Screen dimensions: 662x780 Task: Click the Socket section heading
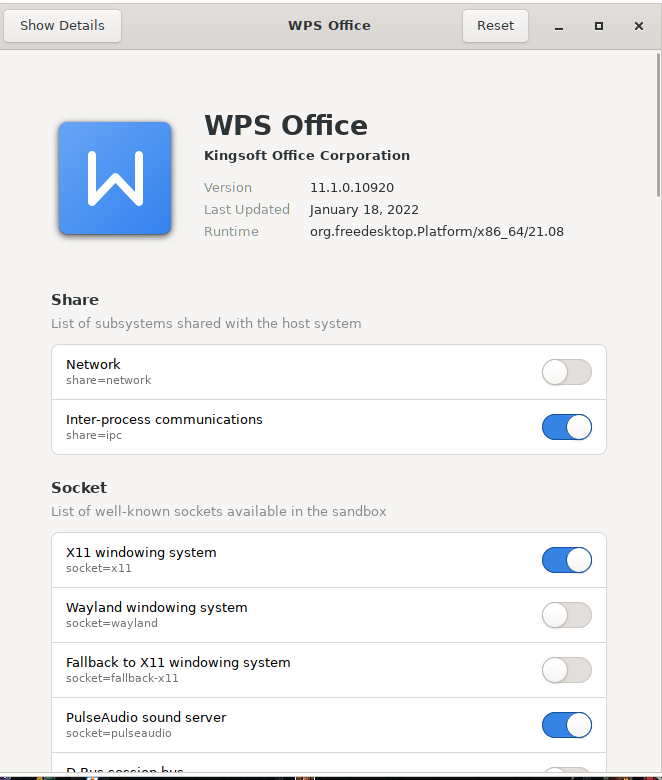tap(79, 488)
